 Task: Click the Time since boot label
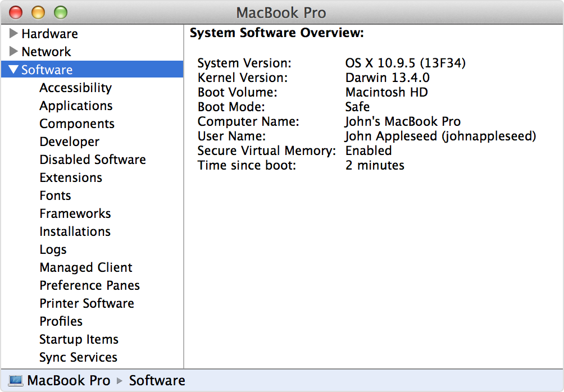[x=247, y=166]
